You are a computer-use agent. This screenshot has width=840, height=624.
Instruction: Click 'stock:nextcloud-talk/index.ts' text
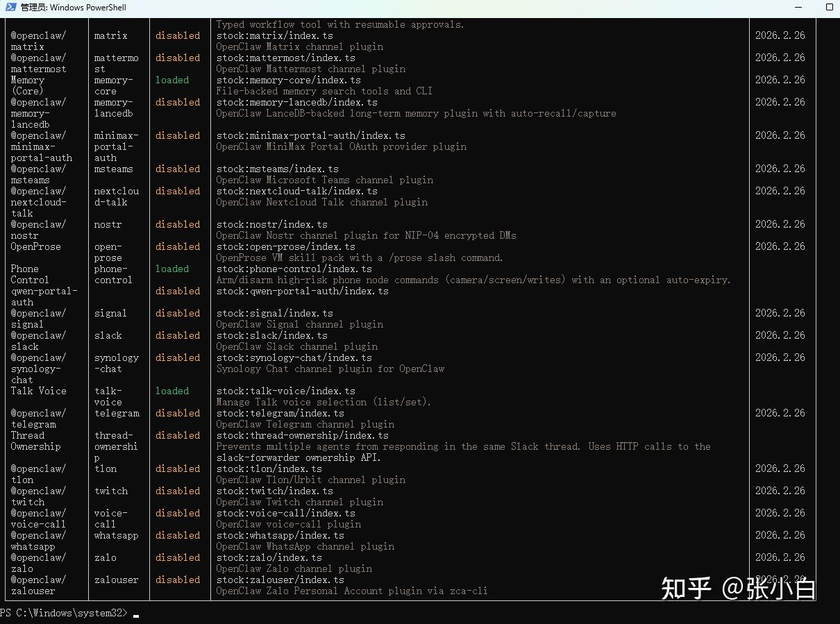click(x=297, y=191)
